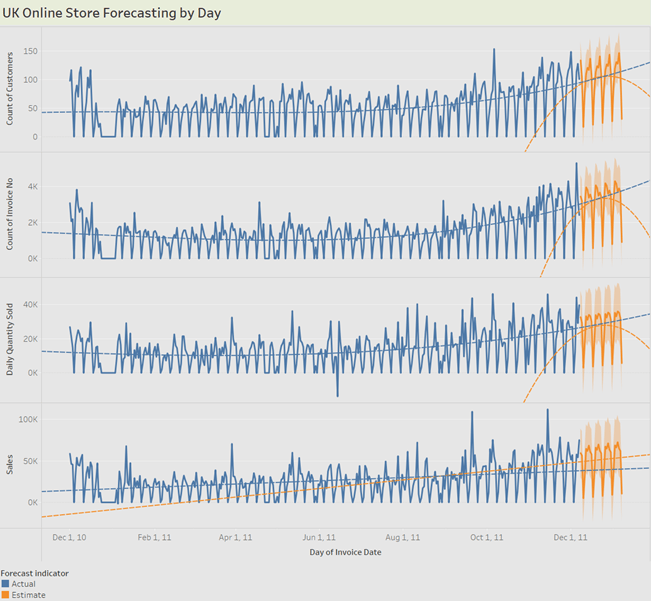This screenshot has height=601, width=651.
Task: Click the Forecast Indicator legend title
Action: (34, 573)
